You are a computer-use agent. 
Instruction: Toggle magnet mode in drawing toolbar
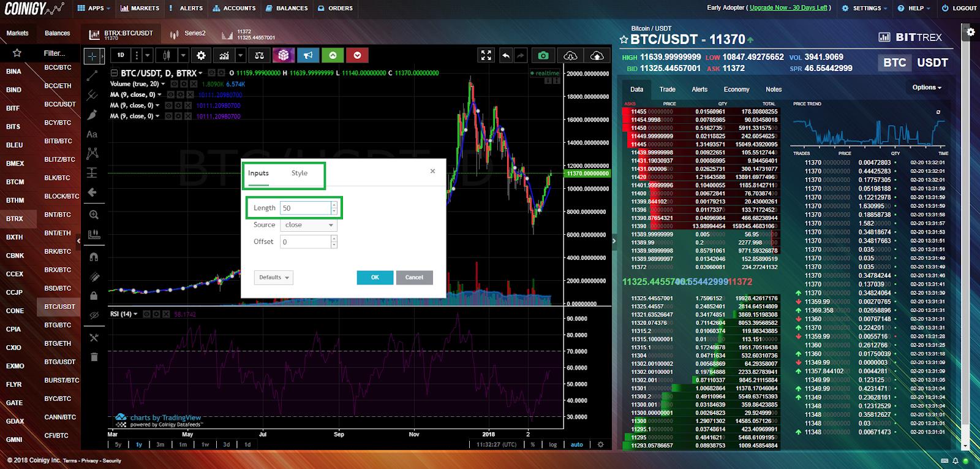coord(94,257)
